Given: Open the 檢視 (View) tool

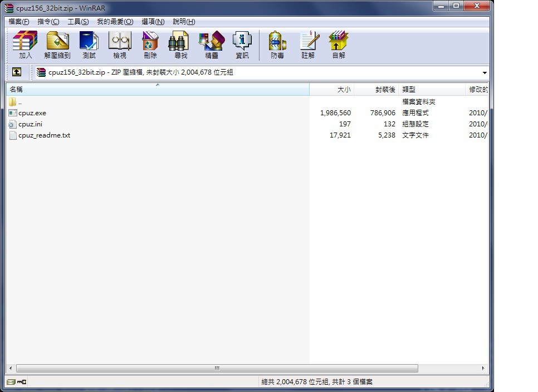Looking at the screenshot, I should click(120, 45).
